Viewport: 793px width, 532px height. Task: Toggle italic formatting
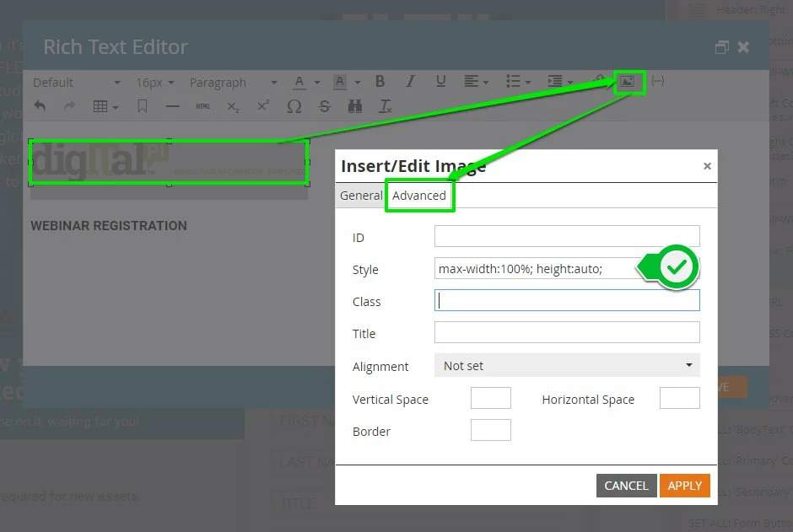pyautogui.click(x=410, y=81)
